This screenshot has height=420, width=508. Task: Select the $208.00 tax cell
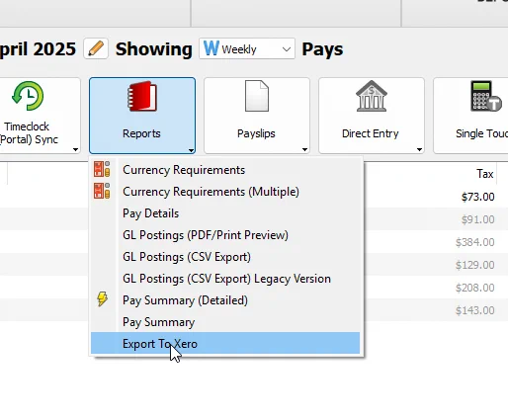474,288
